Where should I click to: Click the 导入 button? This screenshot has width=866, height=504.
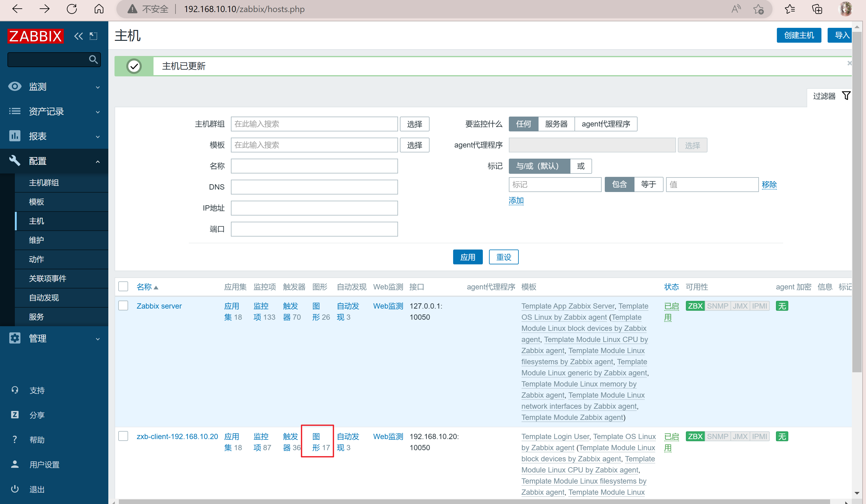click(x=840, y=35)
